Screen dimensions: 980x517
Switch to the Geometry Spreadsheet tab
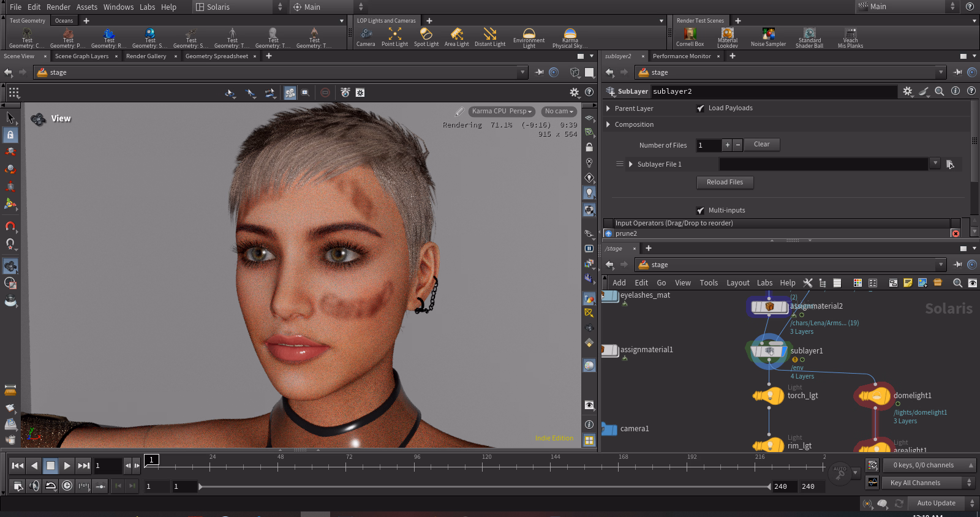[x=216, y=56]
